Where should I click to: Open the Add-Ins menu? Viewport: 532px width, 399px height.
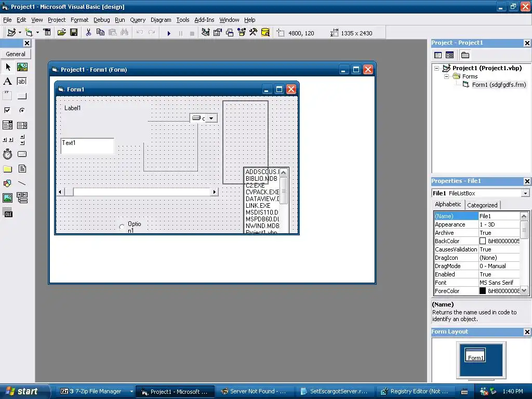204,20
